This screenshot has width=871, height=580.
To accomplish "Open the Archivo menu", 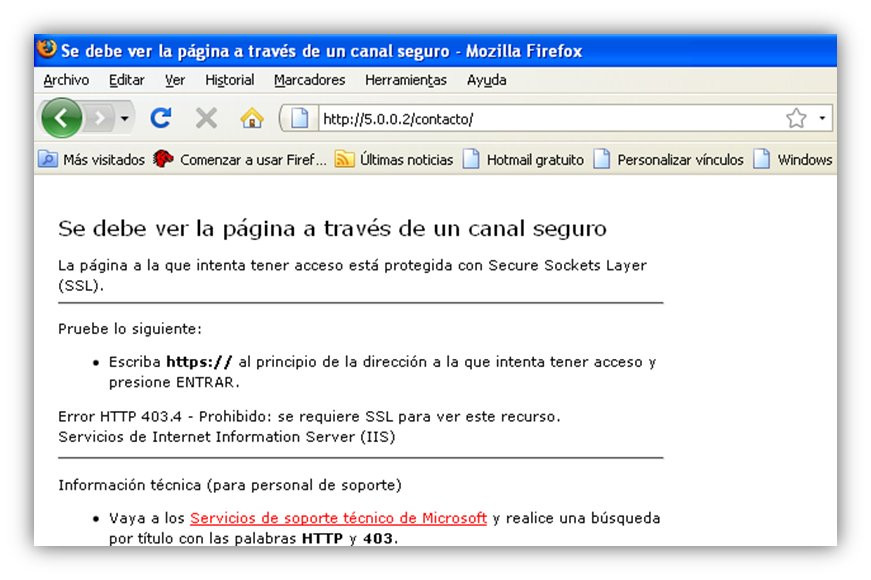I will (x=66, y=80).
